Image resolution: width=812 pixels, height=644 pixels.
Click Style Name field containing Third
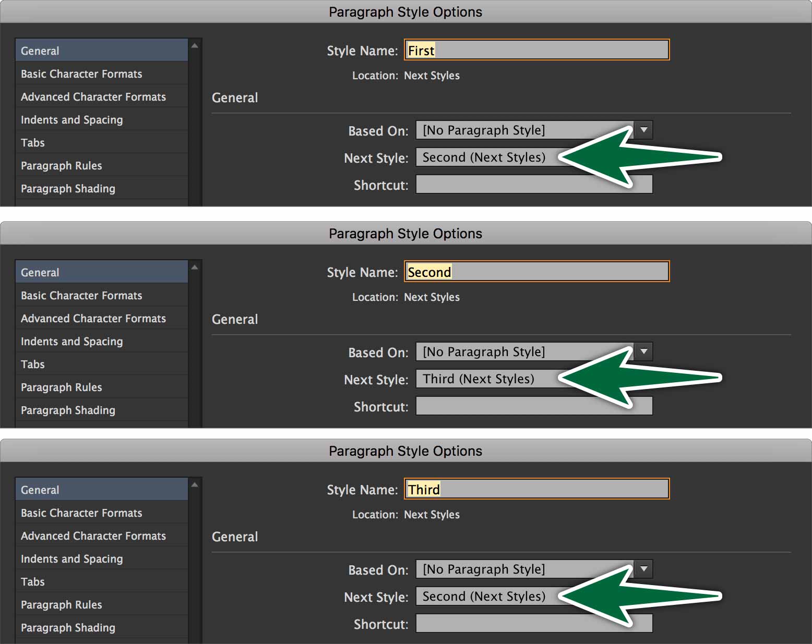(536, 489)
